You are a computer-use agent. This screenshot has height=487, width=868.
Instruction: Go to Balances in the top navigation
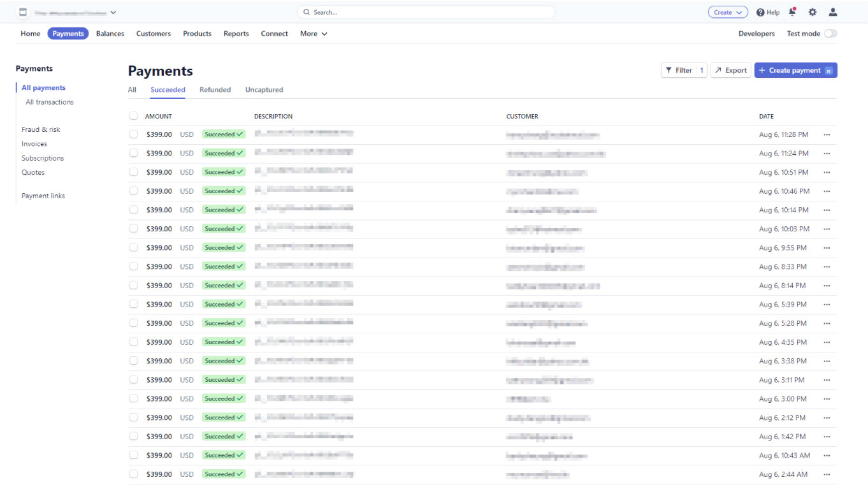(x=110, y=34)
